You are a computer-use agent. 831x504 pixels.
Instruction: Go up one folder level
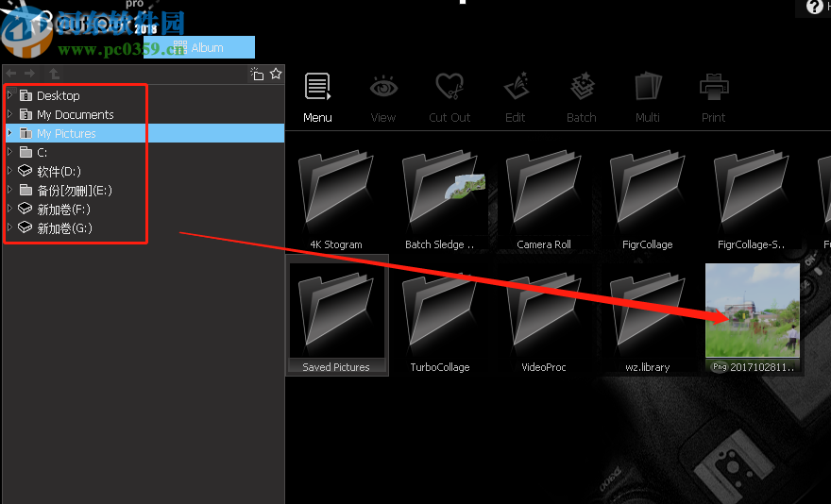(54, 74)
